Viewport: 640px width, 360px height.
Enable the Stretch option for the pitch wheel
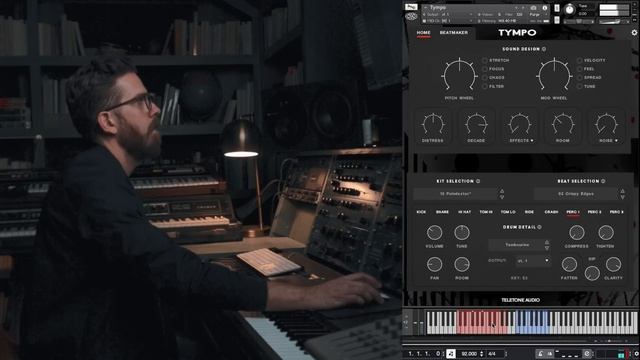484,60
